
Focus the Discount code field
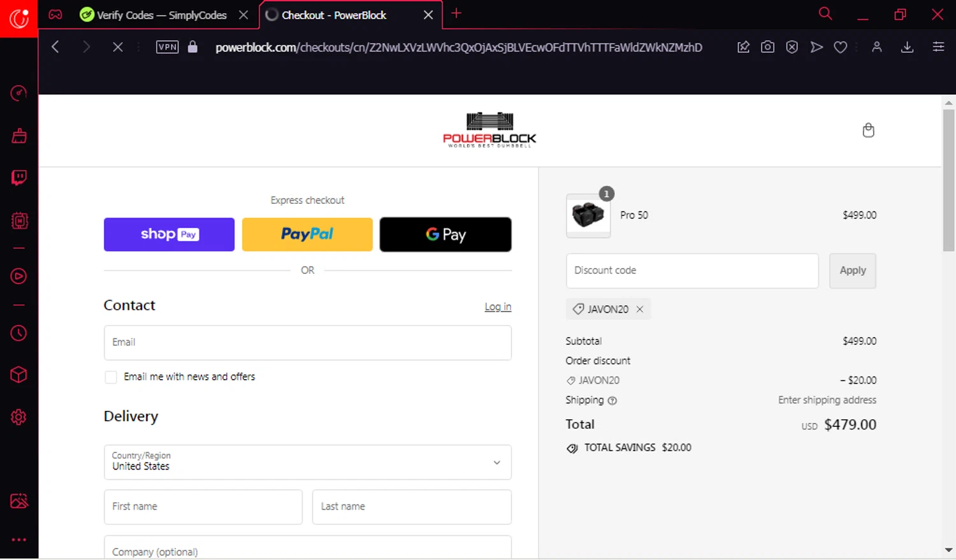692,271
